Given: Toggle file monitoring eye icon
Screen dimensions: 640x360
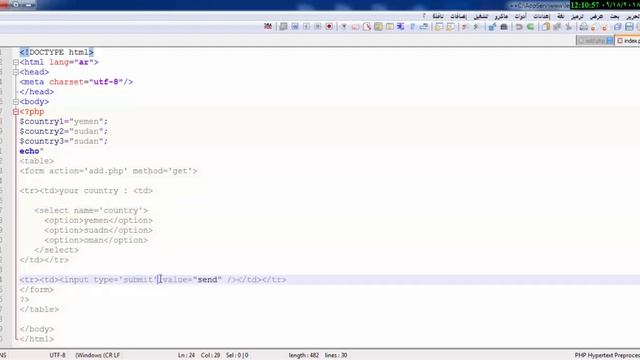Looking at the screenshot, I should pos(344,27).
